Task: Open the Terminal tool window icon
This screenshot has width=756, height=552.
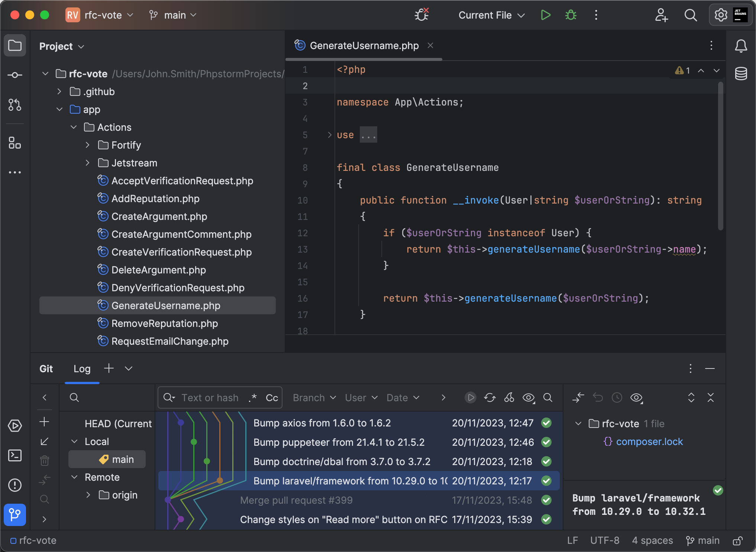Action: click(15, 455)
